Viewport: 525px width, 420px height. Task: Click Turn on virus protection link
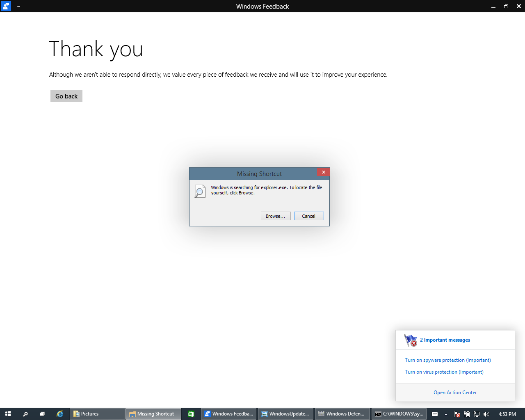pos(444,372)
